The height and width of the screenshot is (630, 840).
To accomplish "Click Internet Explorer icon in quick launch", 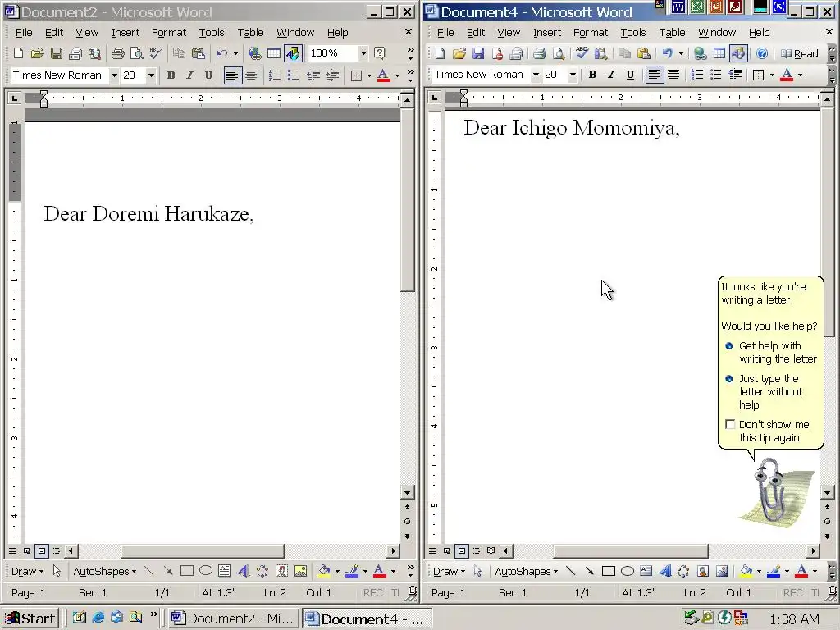I will click(98, 618).
